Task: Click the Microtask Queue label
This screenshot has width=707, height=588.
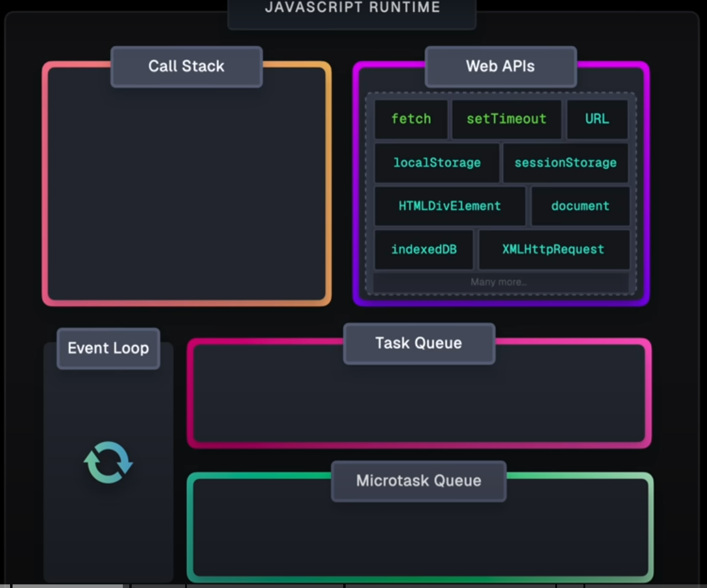Action: pyautogui.click(x=418, y=481)
